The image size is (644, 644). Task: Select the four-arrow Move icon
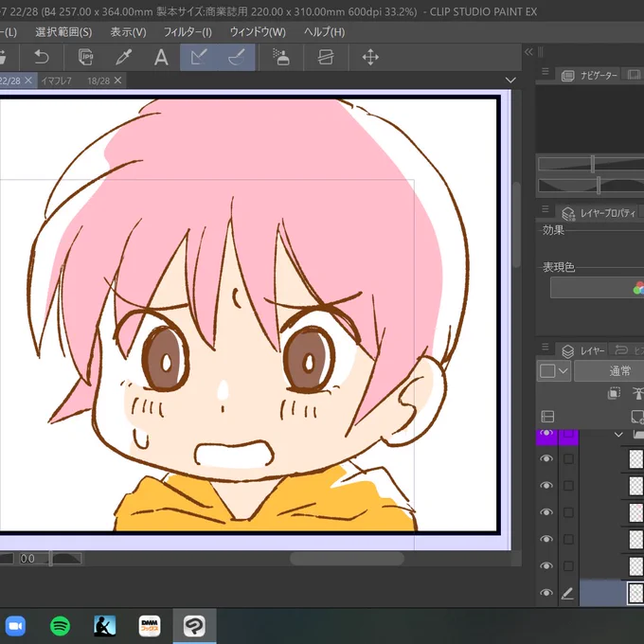370,57
